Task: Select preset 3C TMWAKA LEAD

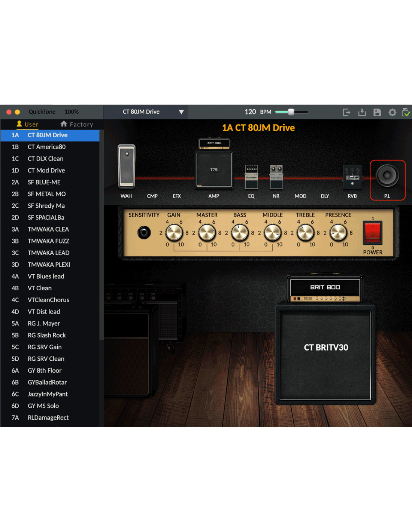Action: (x=50, y=253)
